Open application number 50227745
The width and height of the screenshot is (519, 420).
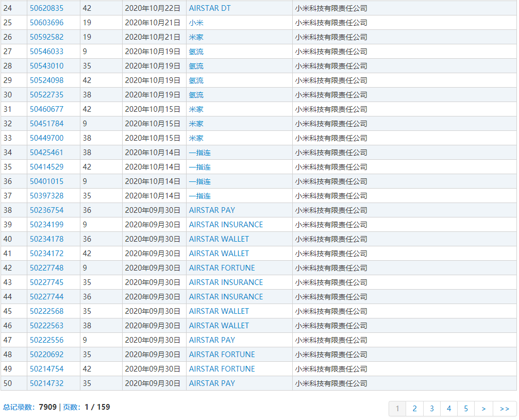[47, 282]
